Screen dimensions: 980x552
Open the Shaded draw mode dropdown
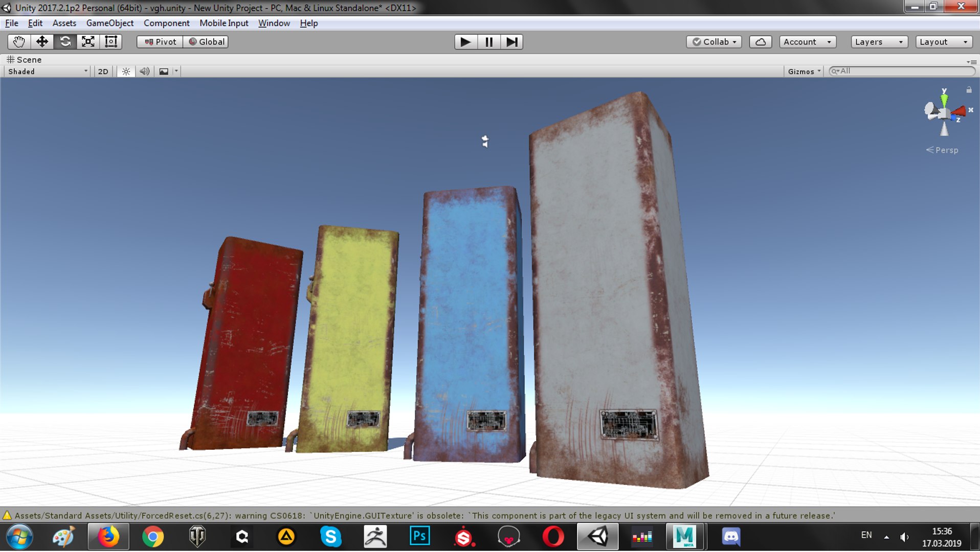tap(48, 72)
